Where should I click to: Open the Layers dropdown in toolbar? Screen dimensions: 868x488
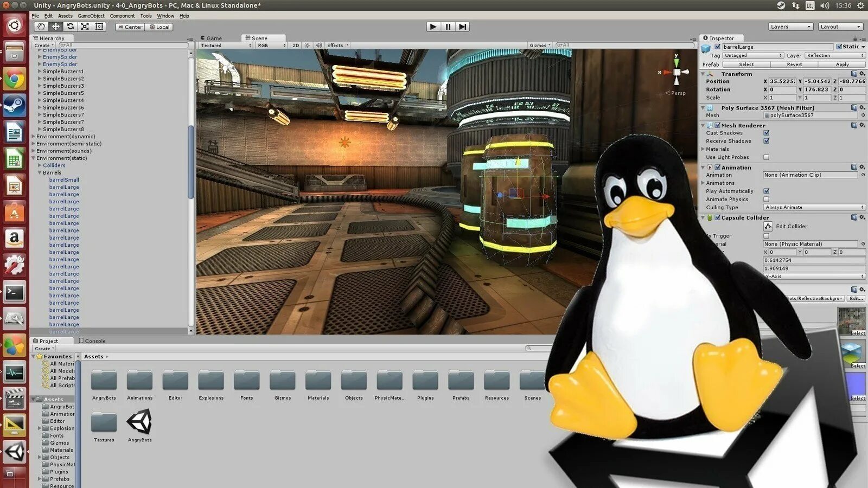tap(790, 27)
